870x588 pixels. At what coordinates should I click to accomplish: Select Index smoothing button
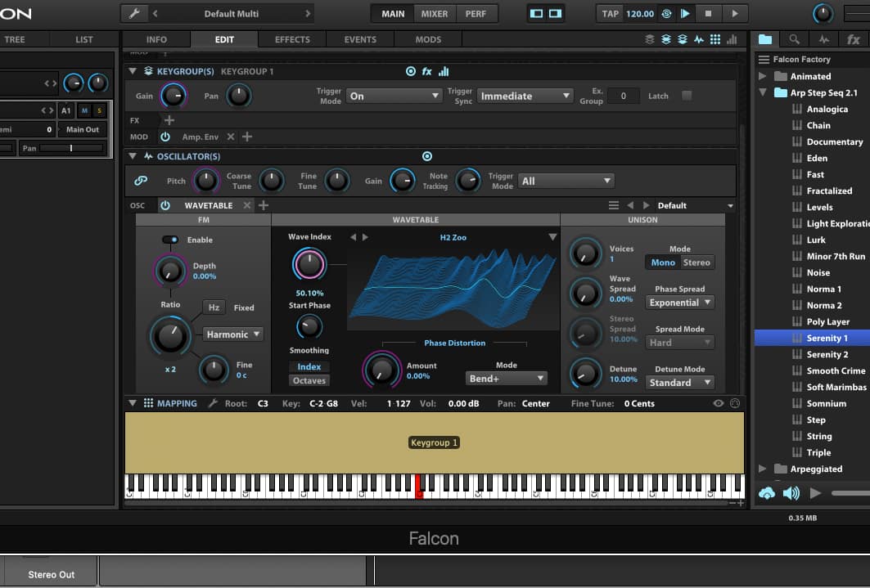coord(309,367)
